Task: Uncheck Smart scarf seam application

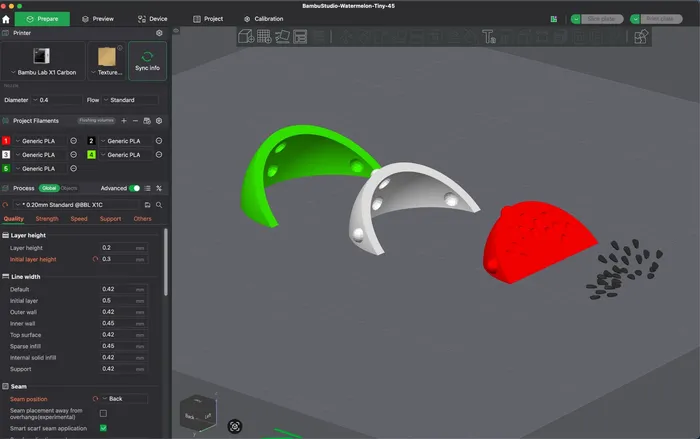Action: coord(103,428)
